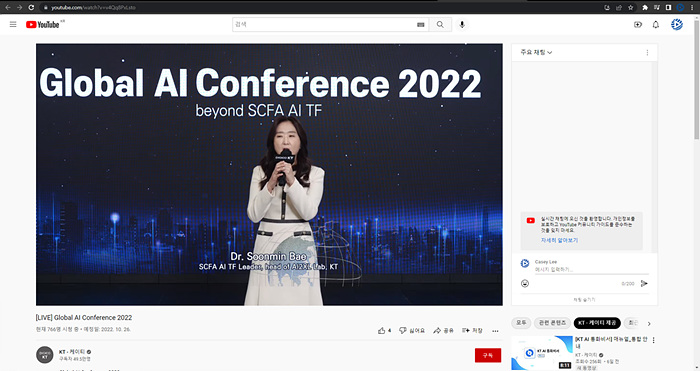Viewport: 700px width, 371px height.
Task: Open the emoji picker in chat
Action: 525,283
